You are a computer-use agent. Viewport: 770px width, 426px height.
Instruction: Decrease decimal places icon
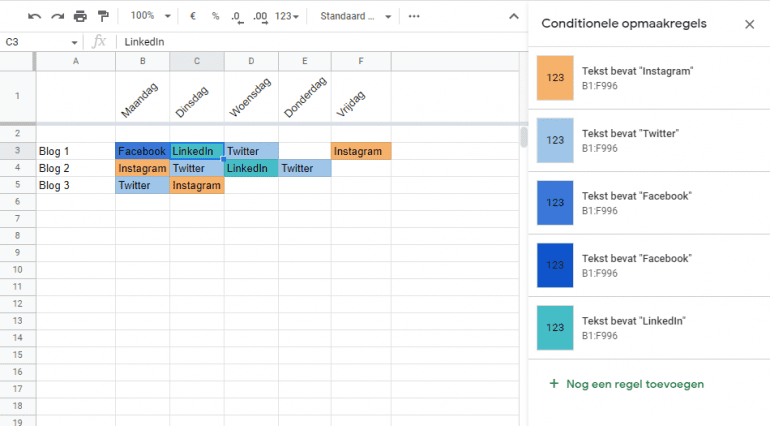(237, 17)
